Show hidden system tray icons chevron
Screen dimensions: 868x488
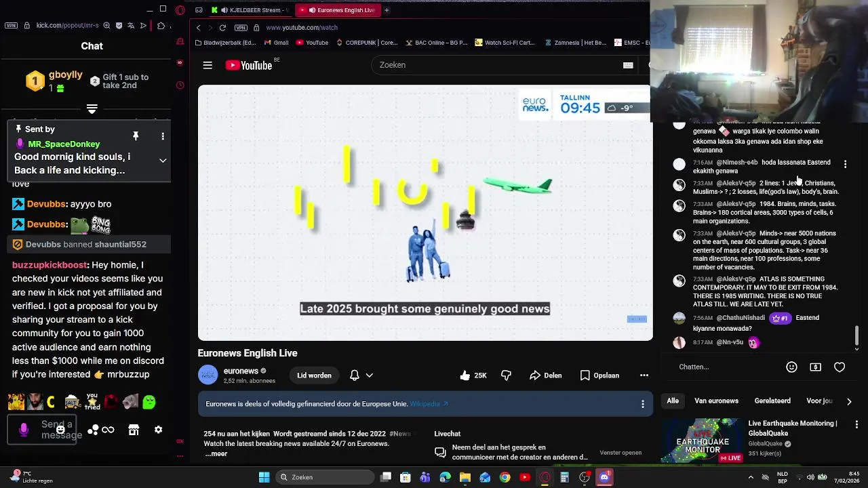click(x=751, y=477)
